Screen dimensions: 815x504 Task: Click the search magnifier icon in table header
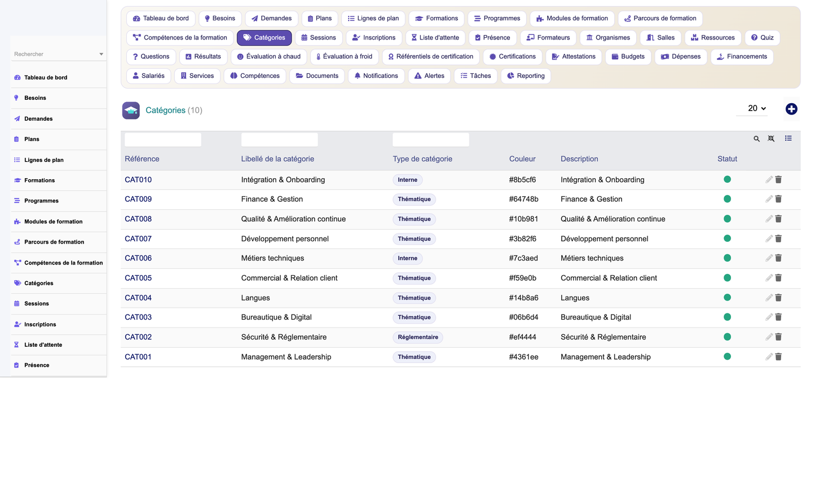(756, 139)
